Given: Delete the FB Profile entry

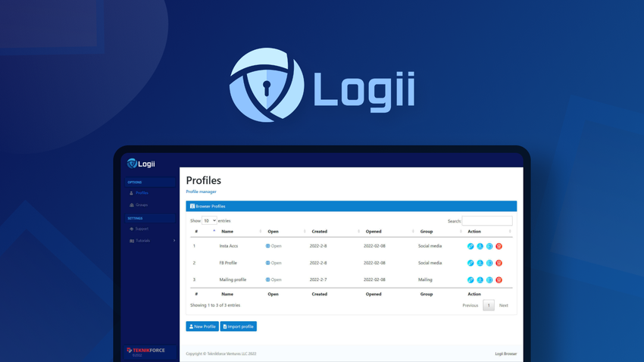Looking at the screenshot, I should pyautogui.click(x=499, y=263).
